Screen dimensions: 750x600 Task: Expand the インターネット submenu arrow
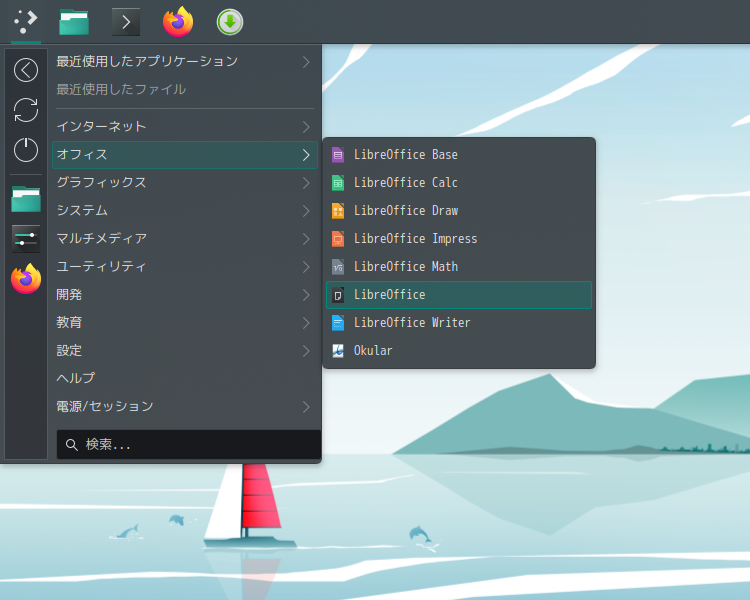[306, 127]
